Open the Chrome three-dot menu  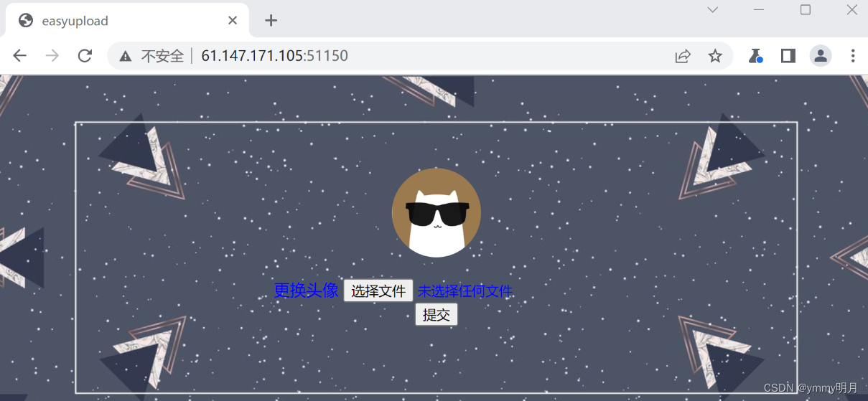coord(853,56)
